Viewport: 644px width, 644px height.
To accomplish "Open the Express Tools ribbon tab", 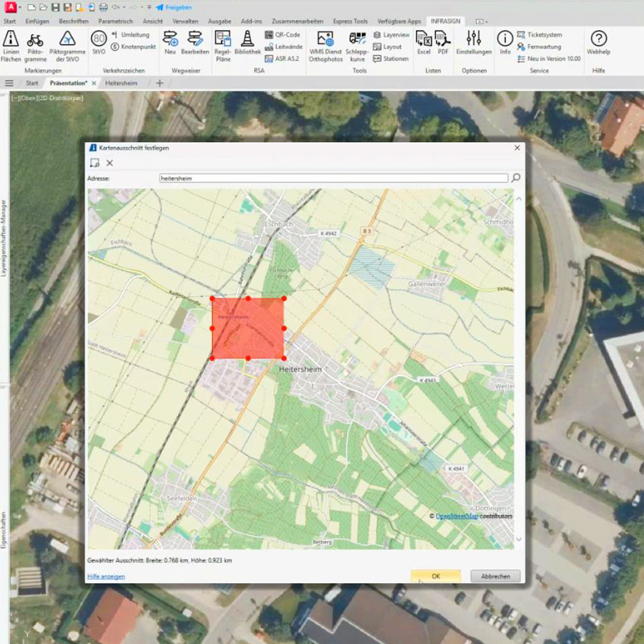I will click(350, 21).
